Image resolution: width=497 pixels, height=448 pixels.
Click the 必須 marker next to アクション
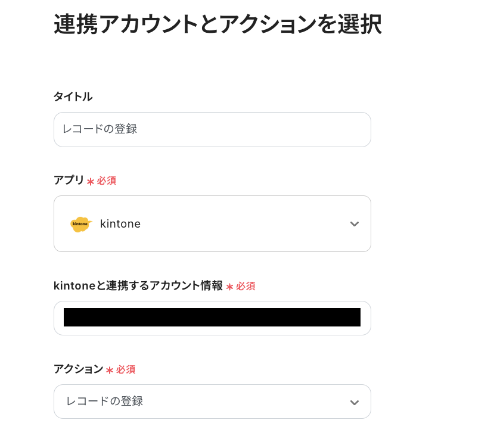(x=126, y=369)
